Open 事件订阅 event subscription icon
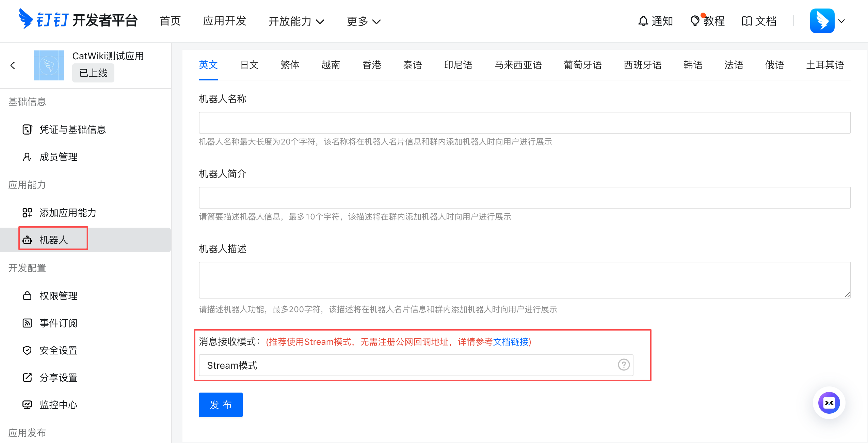The width and height of the screenshot is (868, 443). point(27,323)
